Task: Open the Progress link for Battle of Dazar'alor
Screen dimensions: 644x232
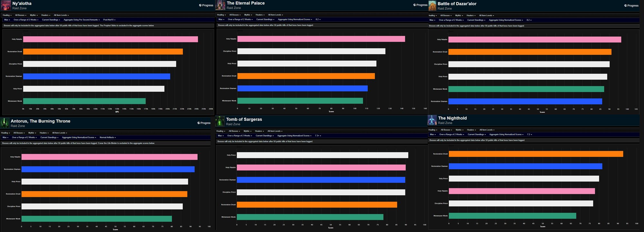Action: [x=631, y=5]
